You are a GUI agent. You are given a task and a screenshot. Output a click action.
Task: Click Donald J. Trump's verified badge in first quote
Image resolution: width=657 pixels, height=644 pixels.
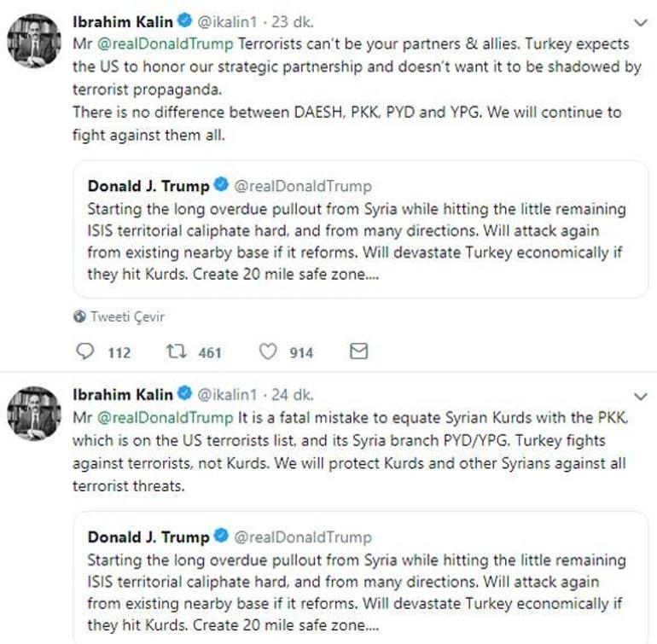click(x=221, y=184)
